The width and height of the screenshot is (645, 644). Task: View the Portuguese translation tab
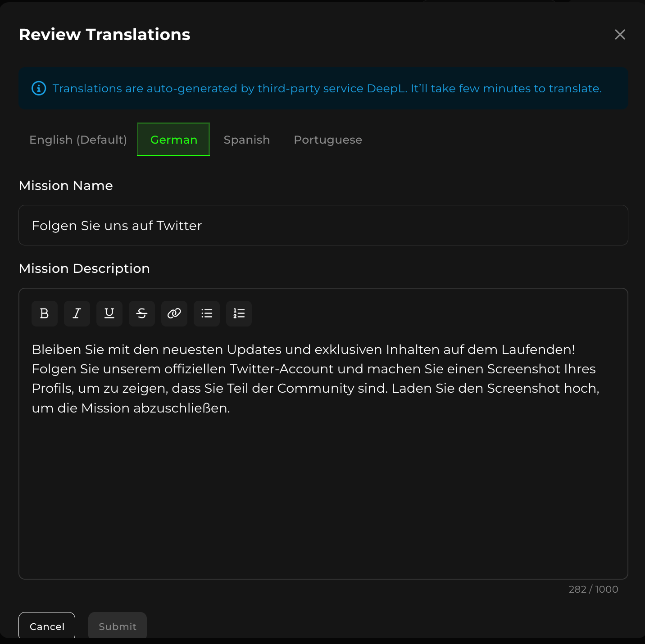[328, 140]
